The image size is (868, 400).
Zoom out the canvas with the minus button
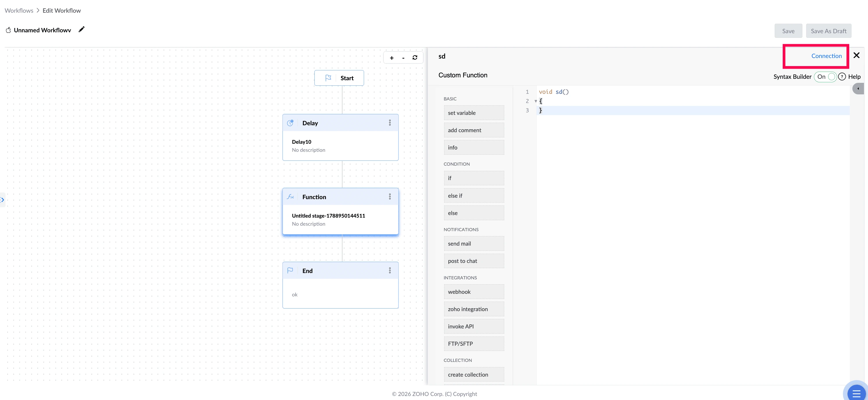click(x=403, y=58)
